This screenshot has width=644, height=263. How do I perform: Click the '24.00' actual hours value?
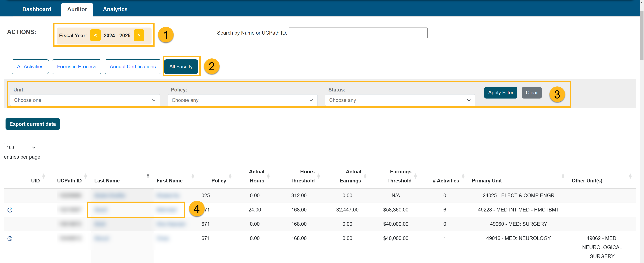point(254,210)
